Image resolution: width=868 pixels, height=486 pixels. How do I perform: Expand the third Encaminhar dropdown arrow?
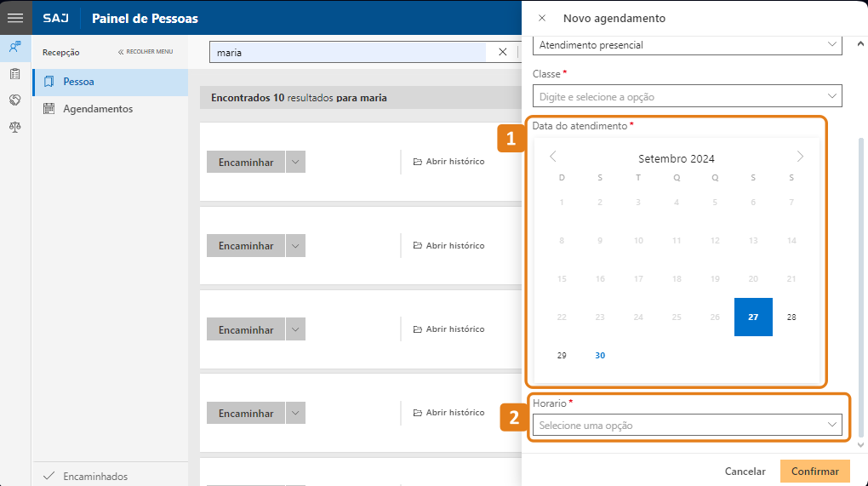pyautogui.click(x=295, y=329)
